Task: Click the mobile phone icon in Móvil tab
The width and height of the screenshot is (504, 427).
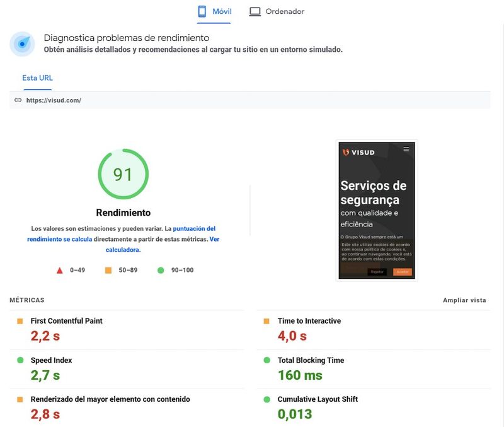Action: (202, 11)
